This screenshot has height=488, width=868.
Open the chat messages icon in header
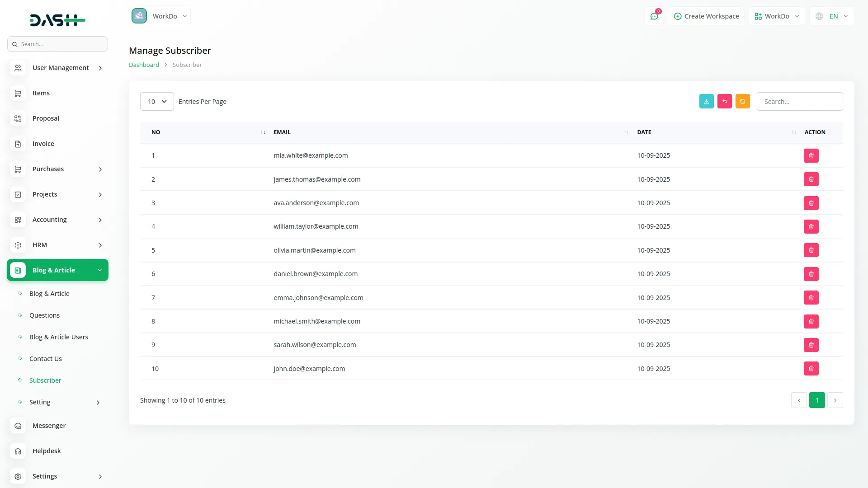click(654, 16)
